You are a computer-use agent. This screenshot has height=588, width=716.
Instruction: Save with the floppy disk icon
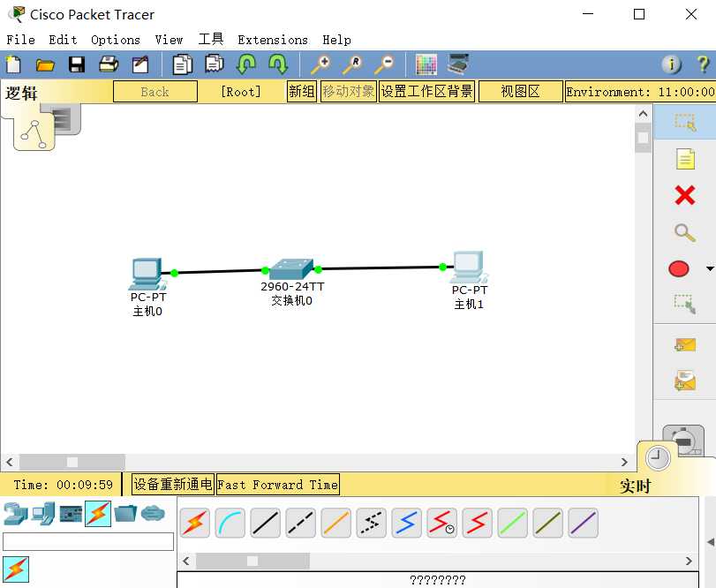77,64
